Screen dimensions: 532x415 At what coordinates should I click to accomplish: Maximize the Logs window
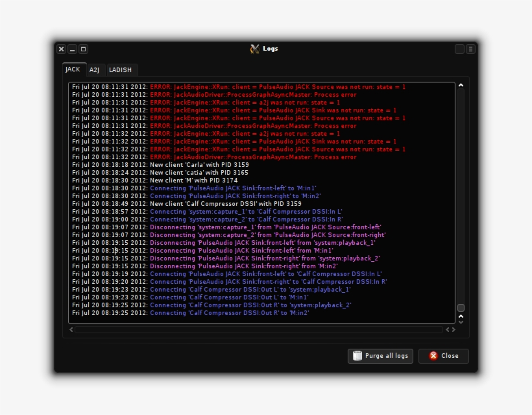click(x=83, y=49)
